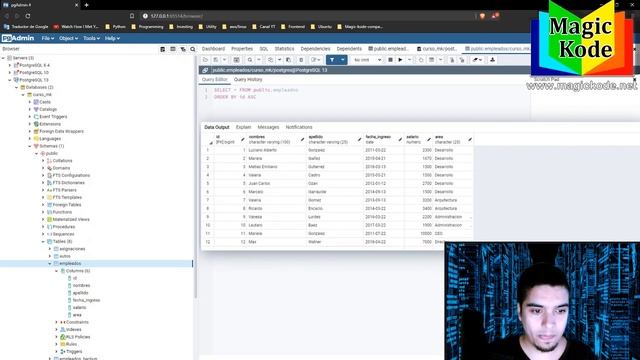The height and width of the screenshot is (360, 640).
Task: Click the pencil icon on the salario column
Action: point(429,140)
